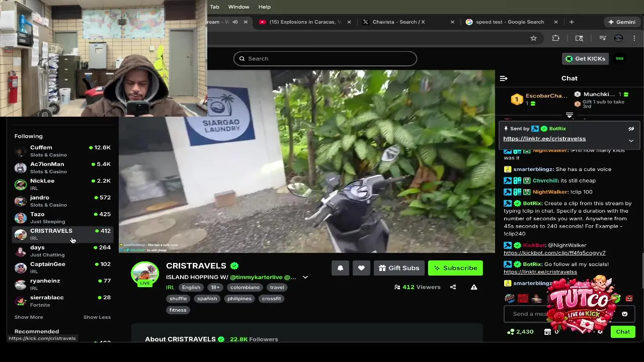Viewport: 644px width, 362px height.
Task: Open the IRL category link
Action: pyautogui.click(x=170, y=288)
